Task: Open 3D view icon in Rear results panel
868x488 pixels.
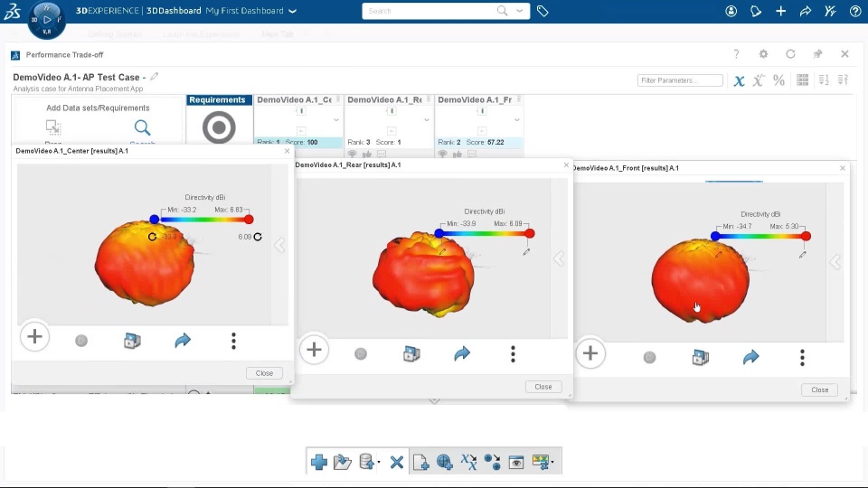Action: 411,353
